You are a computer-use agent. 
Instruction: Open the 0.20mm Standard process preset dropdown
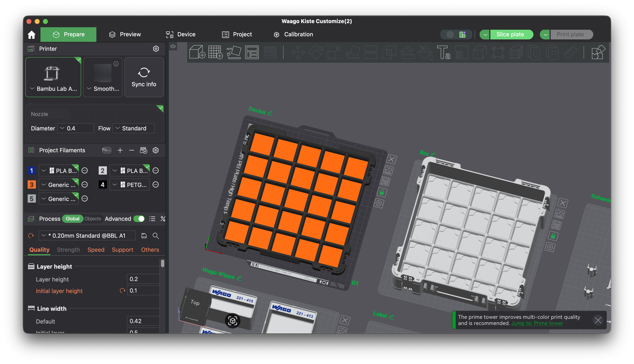click(87, 235)
